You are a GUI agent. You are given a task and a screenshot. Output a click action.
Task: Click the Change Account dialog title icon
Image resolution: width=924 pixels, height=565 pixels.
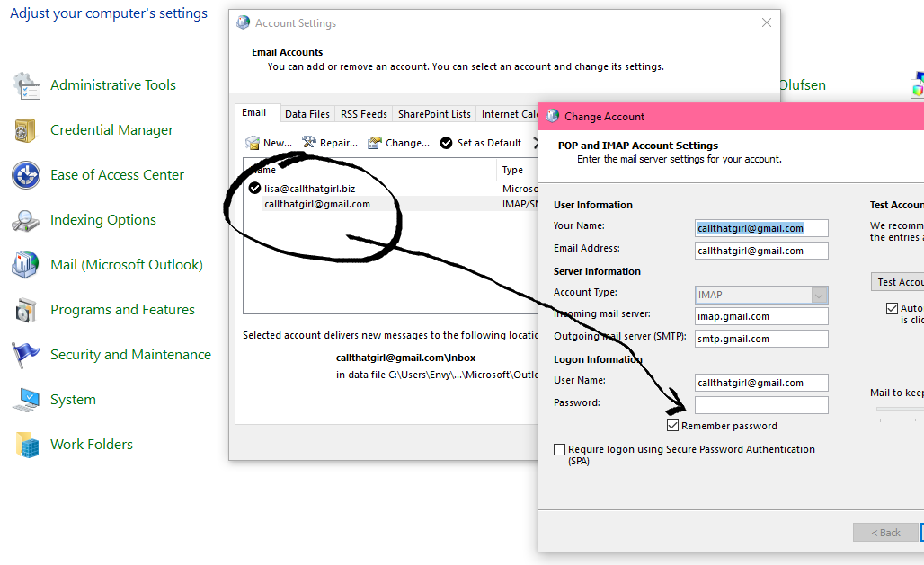point(552,116)
